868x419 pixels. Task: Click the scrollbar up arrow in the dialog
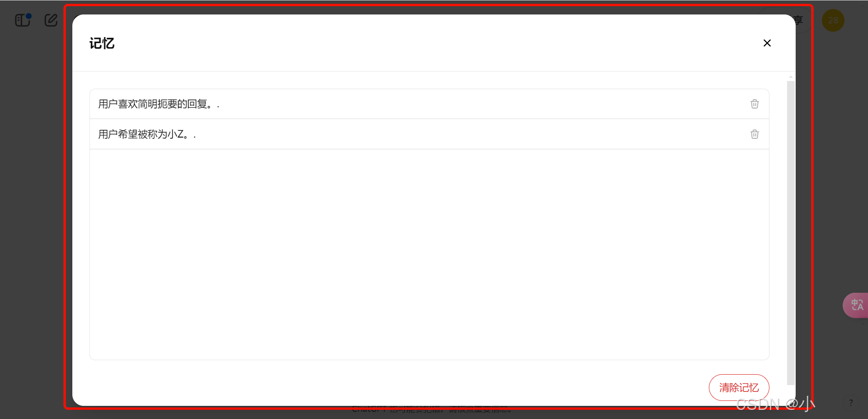pyautogui.click(x=791, y=77)
